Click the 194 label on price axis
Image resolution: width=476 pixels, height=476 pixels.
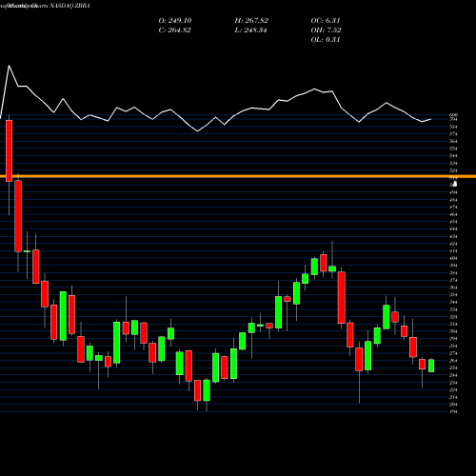(x=453, y=412)
